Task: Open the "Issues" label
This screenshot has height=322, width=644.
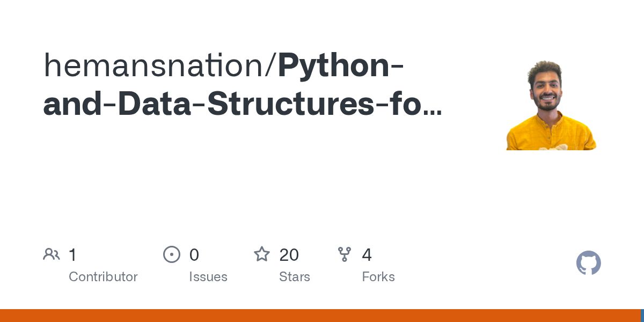Action: 208,277
